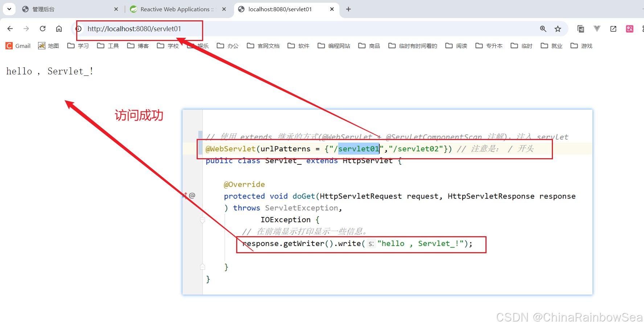Image resolution: width=644 pixels, height=328 pixels.
Task: Click the gray V-shaped extension icon
Action: point(597,28)
